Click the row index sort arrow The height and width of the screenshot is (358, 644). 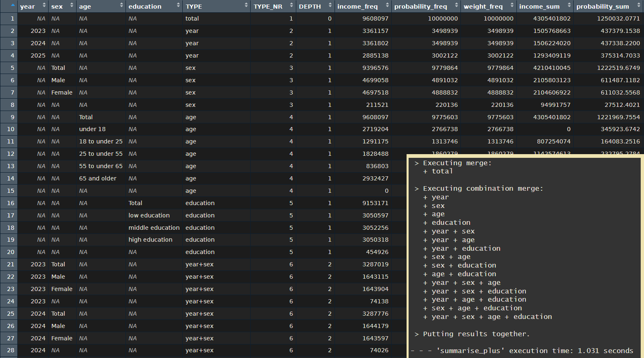pyautogui.click(x=13, y=5)
